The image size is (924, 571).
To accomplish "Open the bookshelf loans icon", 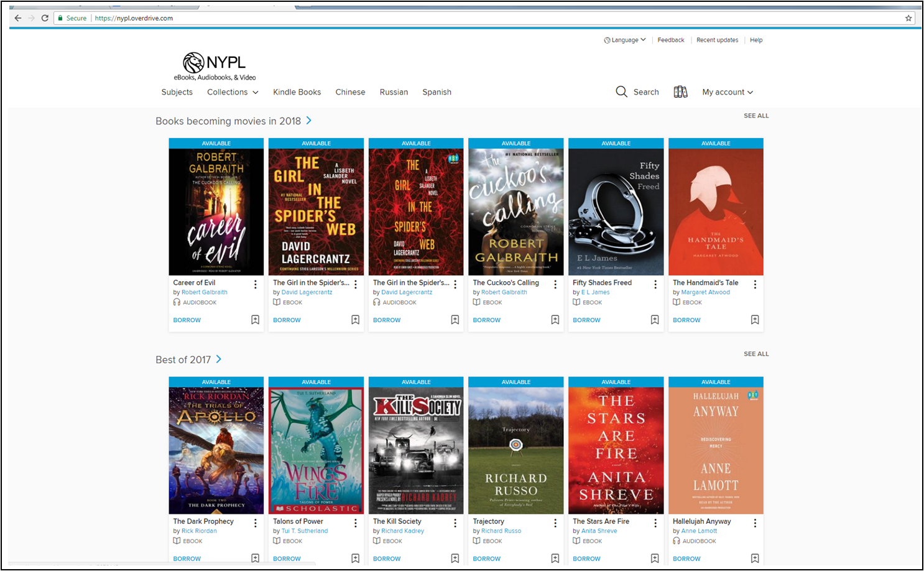I will pos(681,92).
